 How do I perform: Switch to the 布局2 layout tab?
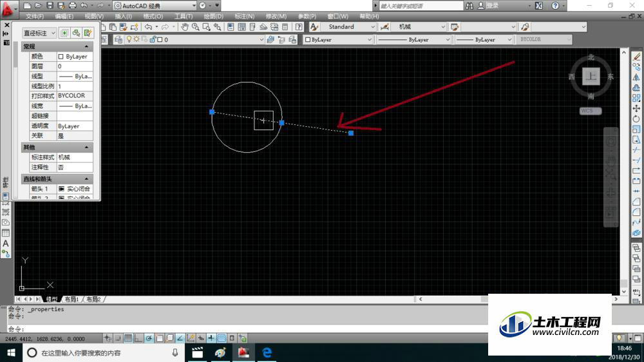click(x=93, y=299)
